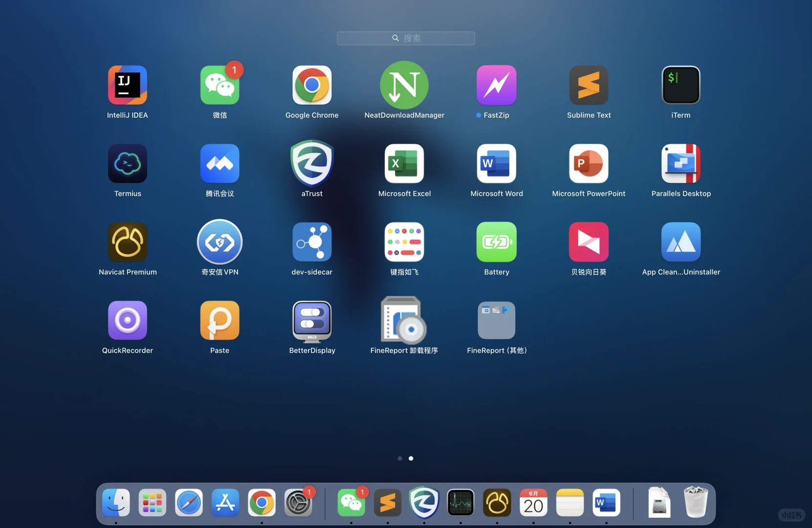Open System Settings from the Dock
Viewport: 812px width, 528px height.
[x=298, y=503]
